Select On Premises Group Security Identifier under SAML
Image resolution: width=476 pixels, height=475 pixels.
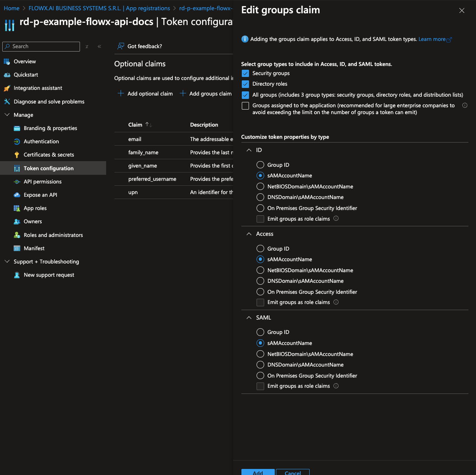point(260,376)
